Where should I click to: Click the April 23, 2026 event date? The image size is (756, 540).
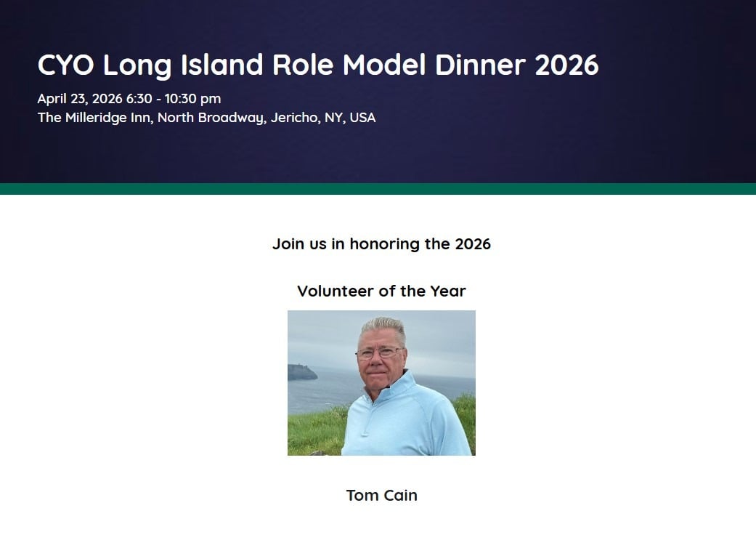(80, 99)
